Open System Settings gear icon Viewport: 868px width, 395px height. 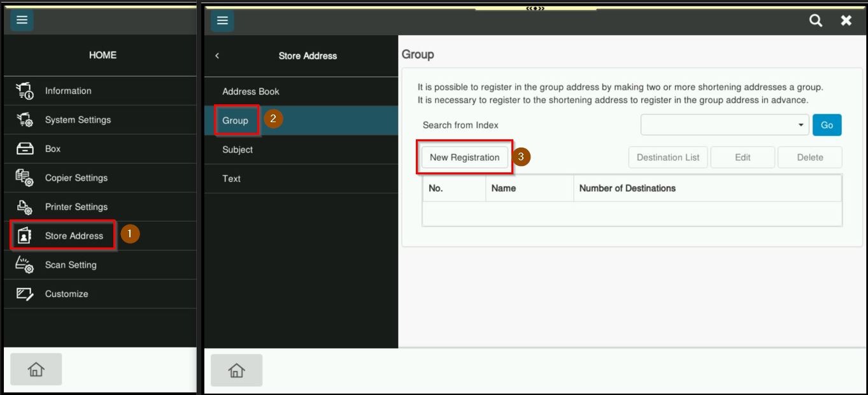[24, 120]
